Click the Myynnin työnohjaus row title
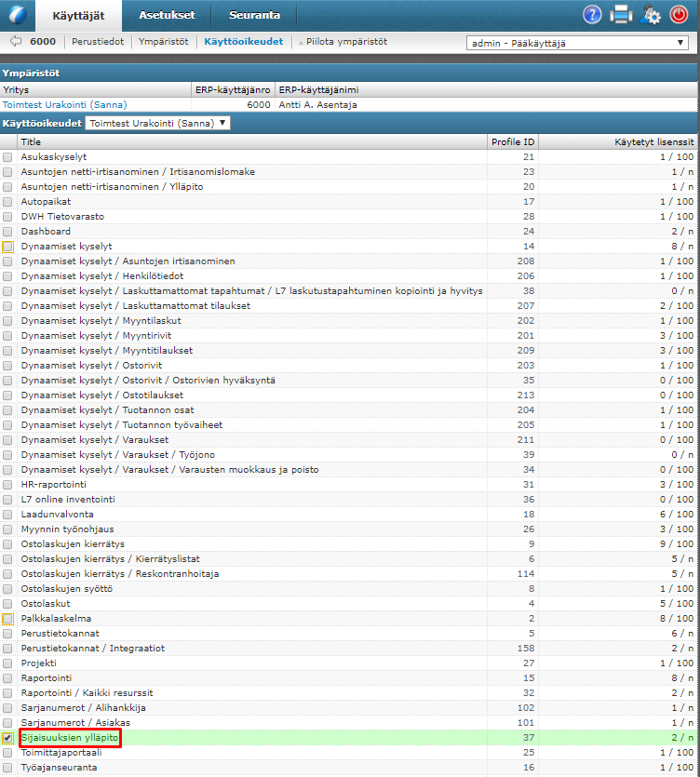Image resolution: width=700 pixels, height=777 pixels. (x=67, y=529)
